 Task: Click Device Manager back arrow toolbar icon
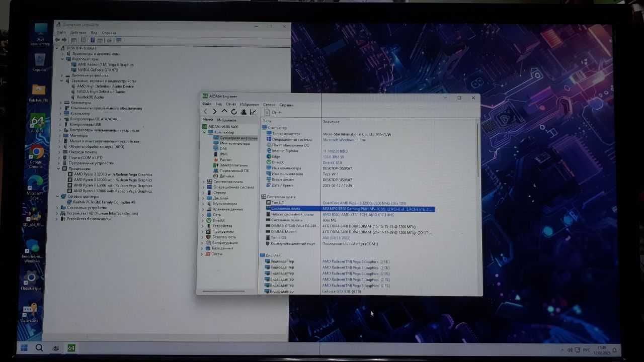tap(57, 40)
